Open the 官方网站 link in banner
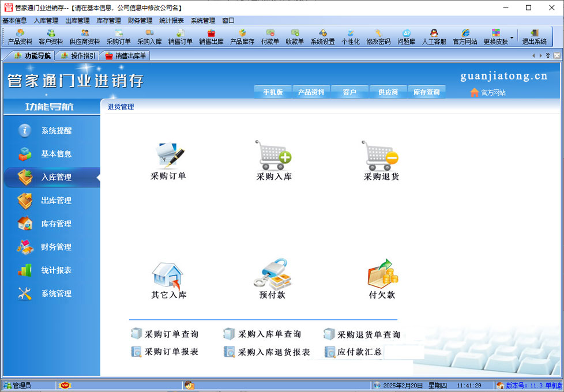This screenshot has height=392, width=564. [488, 92]
